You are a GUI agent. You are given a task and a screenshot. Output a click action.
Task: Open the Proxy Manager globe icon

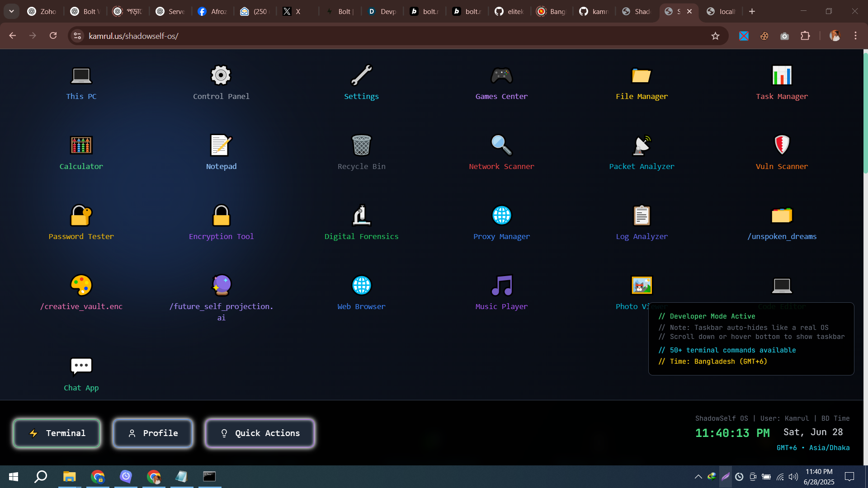point(501,216)
